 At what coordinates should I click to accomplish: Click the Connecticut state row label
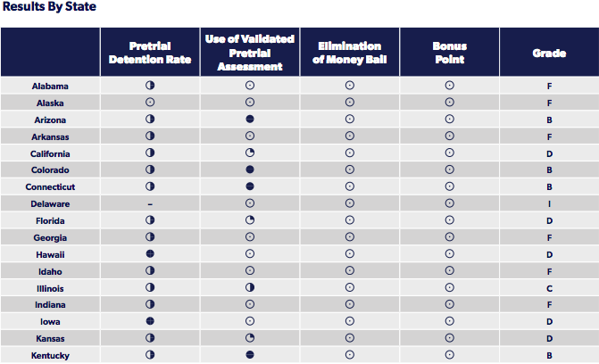coord(50,187)
